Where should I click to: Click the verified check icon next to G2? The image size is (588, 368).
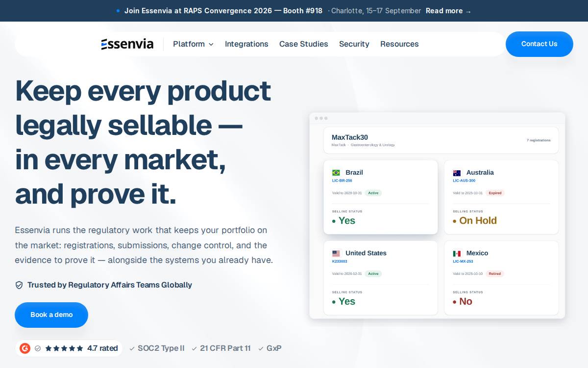click(38, 348)
